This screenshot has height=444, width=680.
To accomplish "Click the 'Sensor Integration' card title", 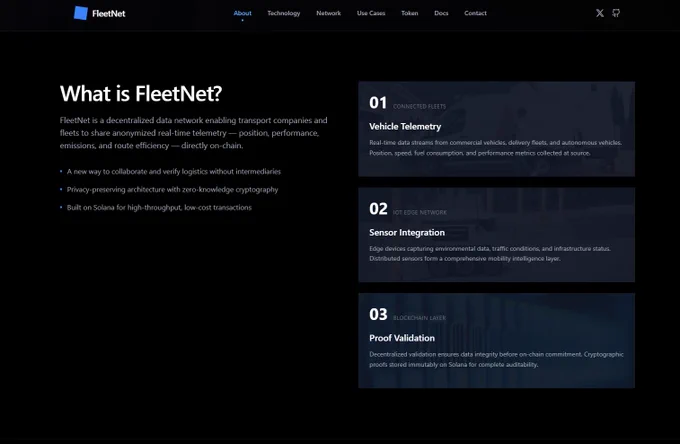I will tap(407, 232).
